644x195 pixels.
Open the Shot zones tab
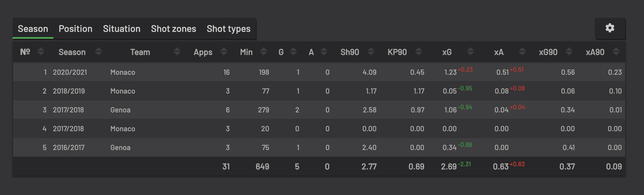(173, 29)
